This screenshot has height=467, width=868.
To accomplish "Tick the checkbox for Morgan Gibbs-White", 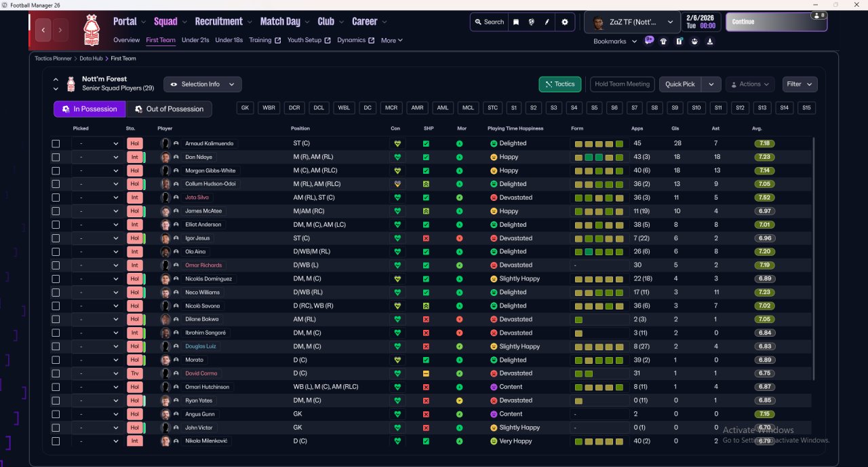I will pyautogui.click(x=56, y=170).
